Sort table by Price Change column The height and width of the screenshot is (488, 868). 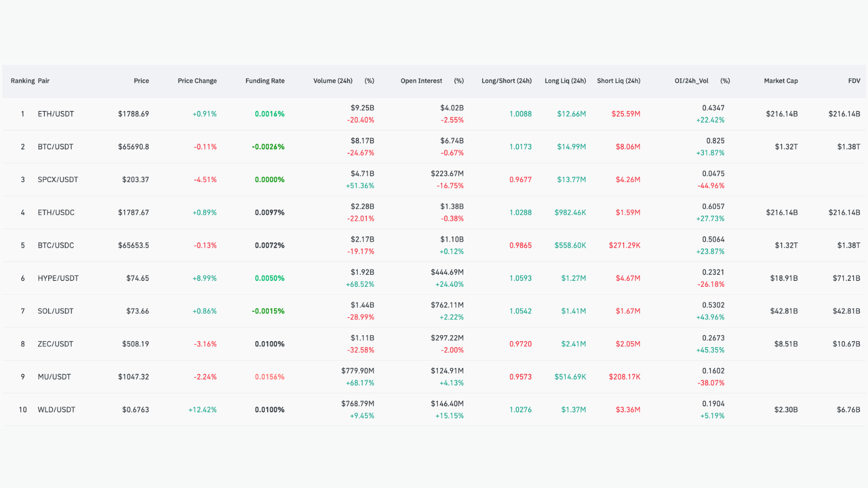tap(197, 81)
